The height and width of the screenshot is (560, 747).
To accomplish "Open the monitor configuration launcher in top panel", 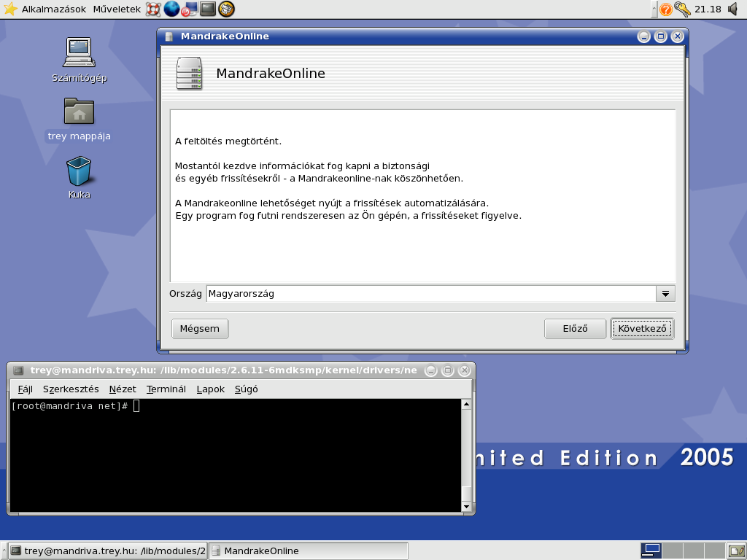I will [x=189, y=9].
